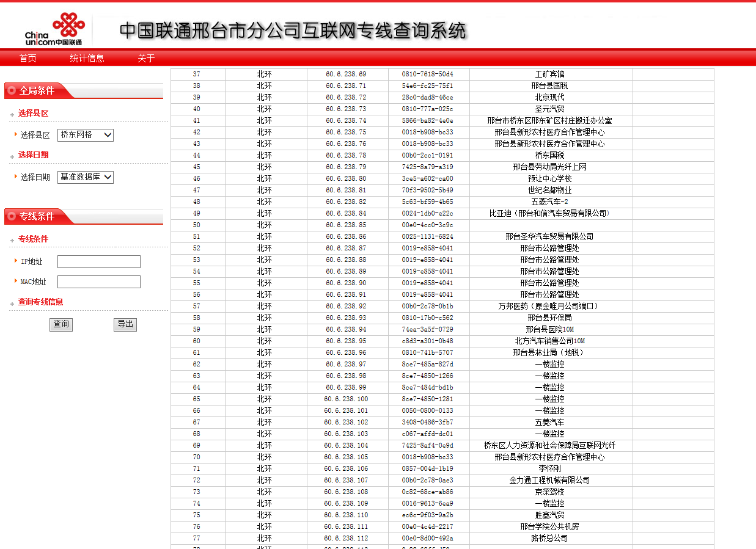This screenshot has height=549, width=756.
Task: Select row number 37 cell
Action: (197, 74)
